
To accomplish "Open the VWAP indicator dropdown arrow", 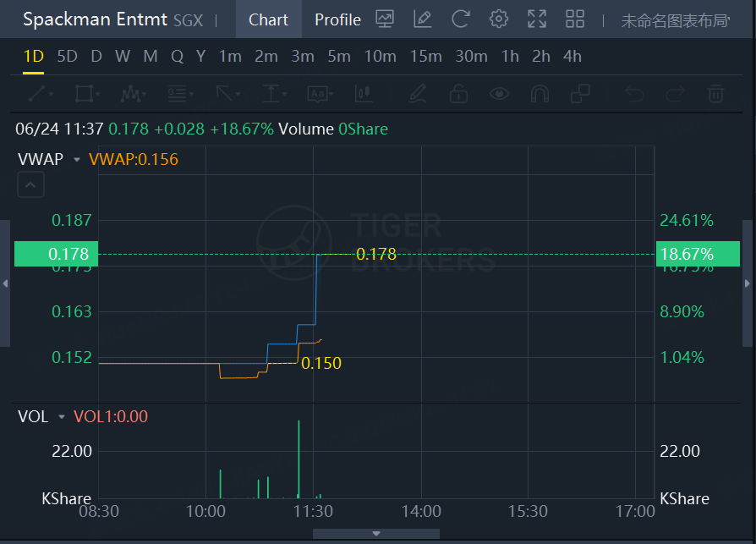I will pyautogui.click(x=77, y=159).
